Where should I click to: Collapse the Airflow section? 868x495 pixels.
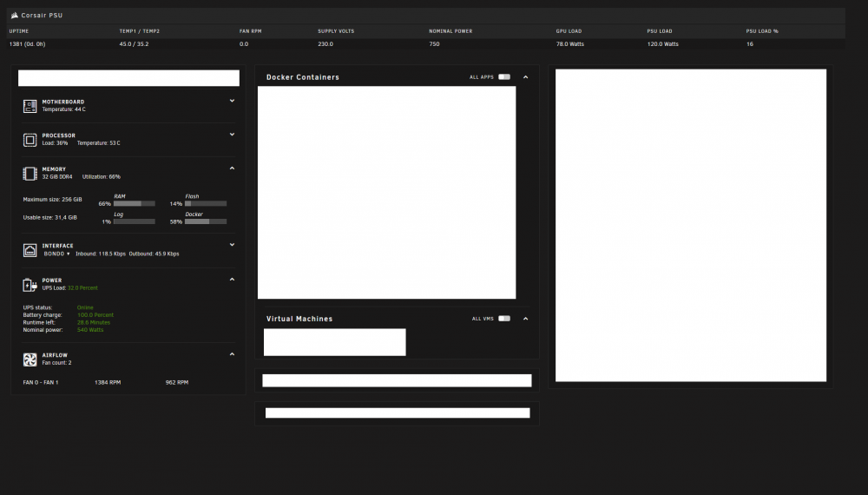pos(232,354)
